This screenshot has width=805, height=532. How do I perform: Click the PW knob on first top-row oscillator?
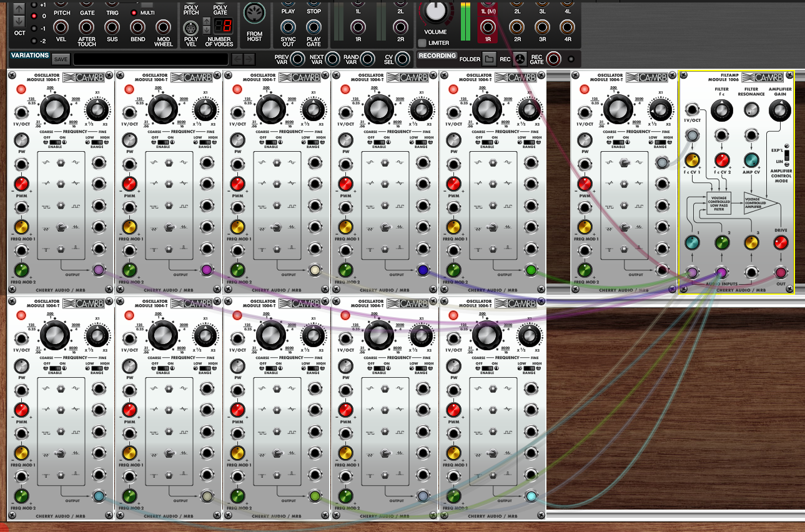pos(21,140)
